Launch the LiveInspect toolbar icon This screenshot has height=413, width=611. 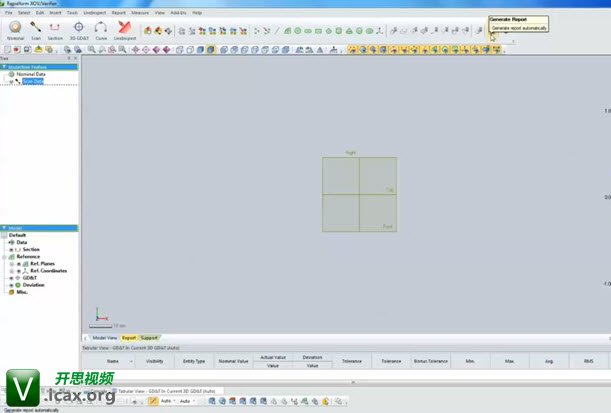(x=125, y=30)
